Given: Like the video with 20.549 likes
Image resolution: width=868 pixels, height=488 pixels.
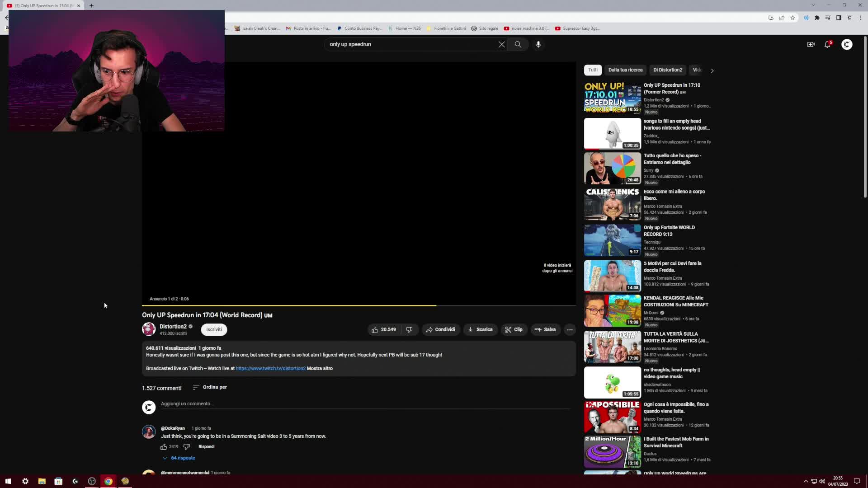Looking at the screenshot, I should tap(384, 330).
